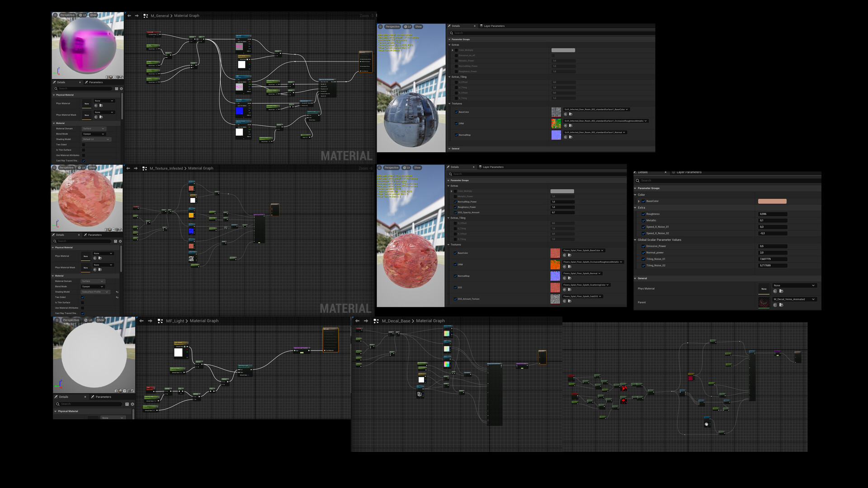Open details settings gear in M_General panel
868x488 pixels.
(x=121, y=89)
